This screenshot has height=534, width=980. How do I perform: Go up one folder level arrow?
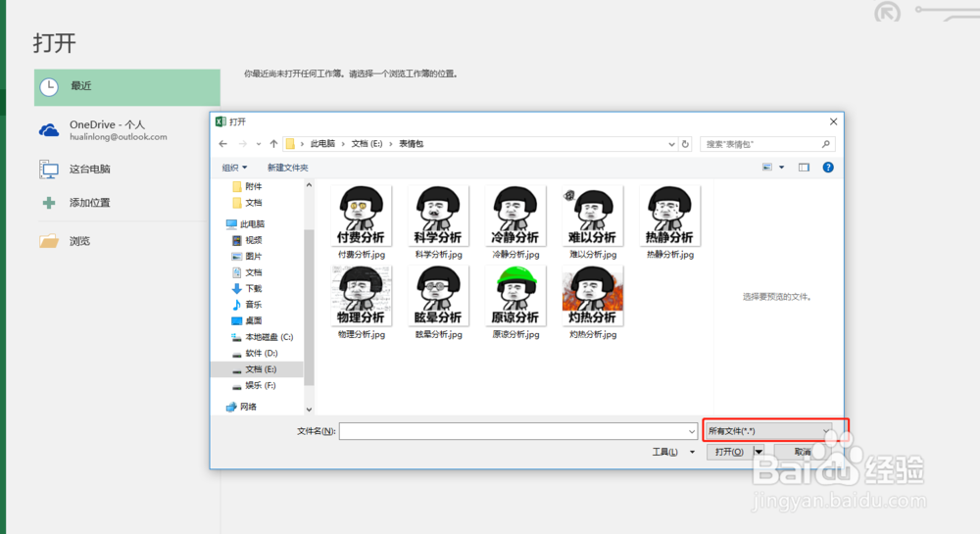coord(273,144)
